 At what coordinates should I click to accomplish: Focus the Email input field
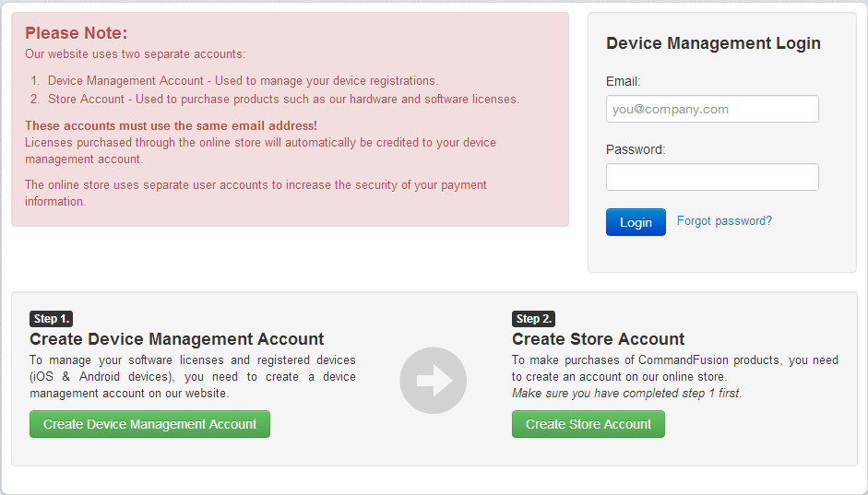coord(711,109)
